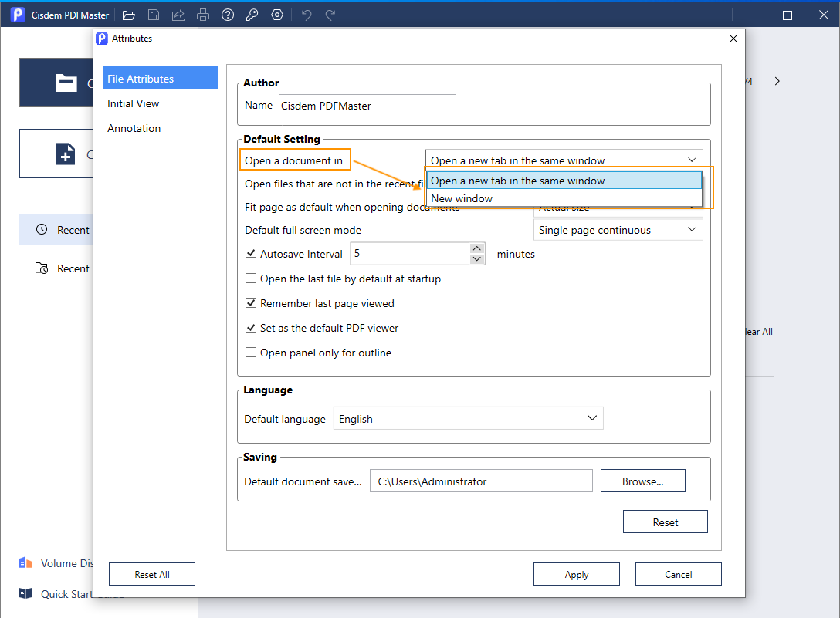Open the Default language dropdown
Viewport: 840px width, 618px height.
tap(468, 418)
